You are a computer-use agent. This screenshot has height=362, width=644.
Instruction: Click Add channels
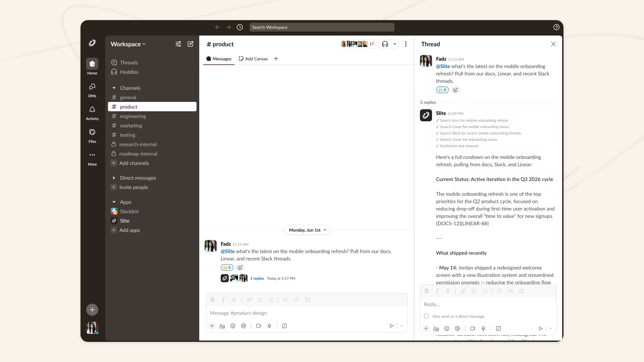pos(152,163)
